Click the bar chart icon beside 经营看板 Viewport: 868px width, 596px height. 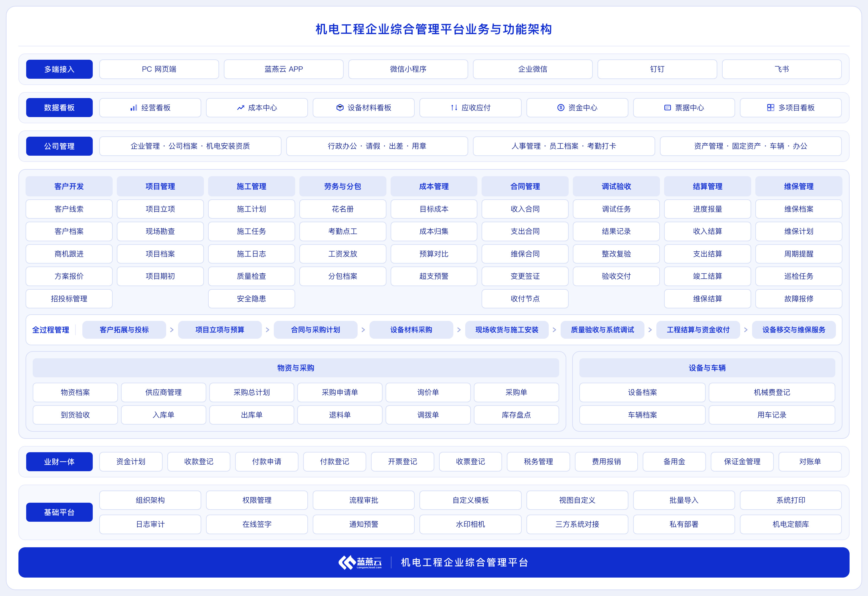[133, 108]
